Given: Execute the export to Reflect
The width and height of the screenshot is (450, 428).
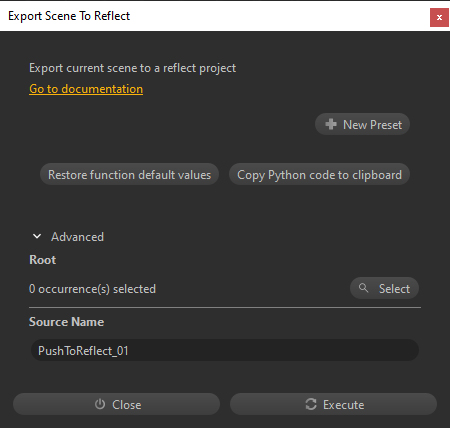Looking at the screenshot, I should [x=333, y=404].
